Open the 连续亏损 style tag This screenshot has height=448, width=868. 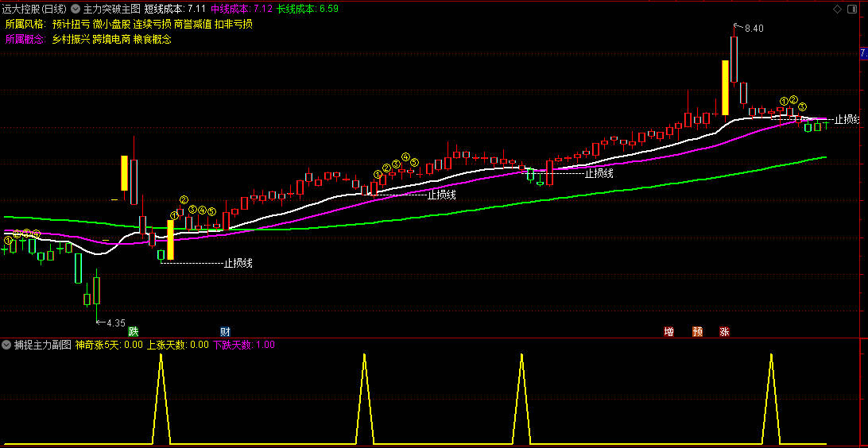pos(153,25)
